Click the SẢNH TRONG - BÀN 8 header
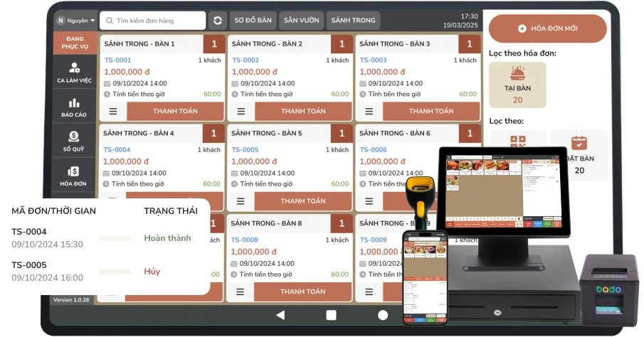 [x=266, y=223]
